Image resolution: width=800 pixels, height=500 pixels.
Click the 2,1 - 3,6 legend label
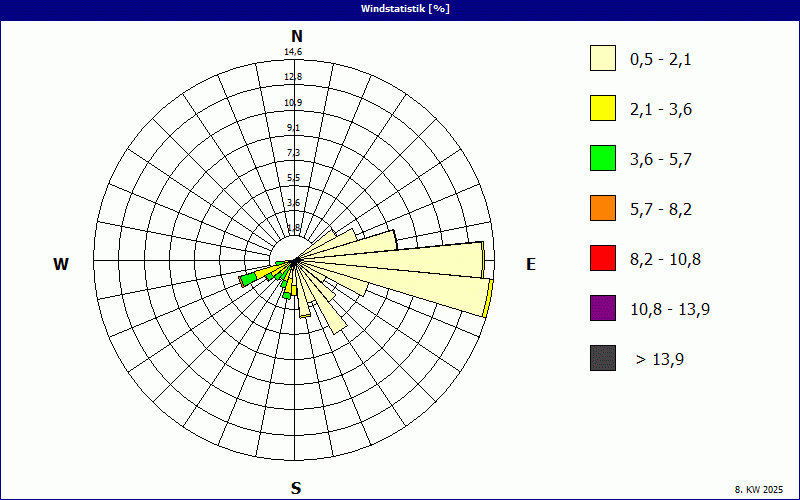[661, 110]
